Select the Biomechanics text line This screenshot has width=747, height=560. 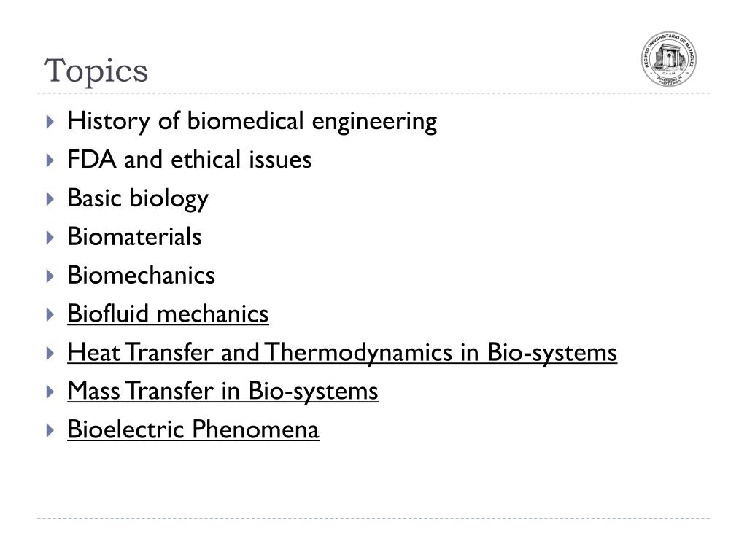(x=142, y=275)
